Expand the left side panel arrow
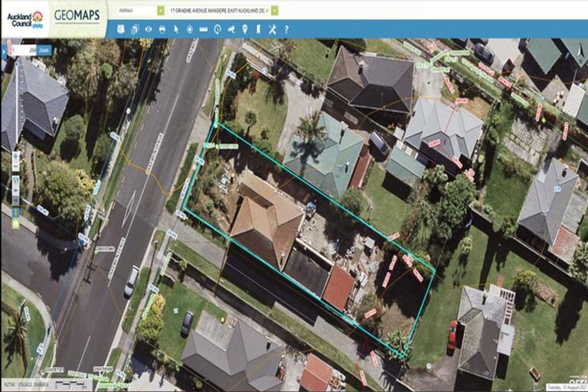This screenshot has width=588, height=392. [3, 51]
